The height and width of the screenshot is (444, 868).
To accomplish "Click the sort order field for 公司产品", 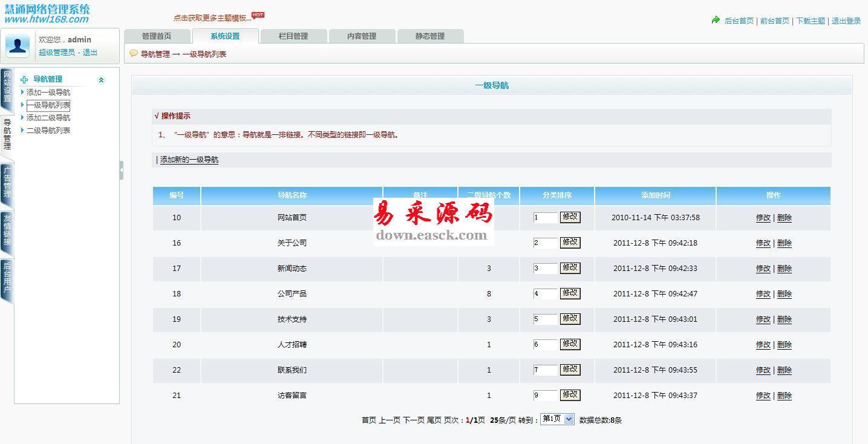I will (x=545, y=294).
